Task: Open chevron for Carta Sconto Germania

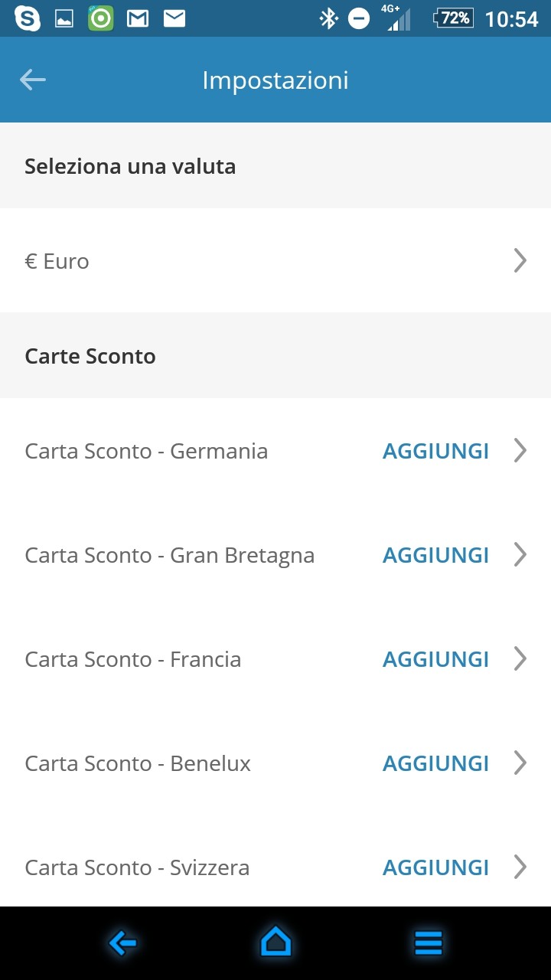Action: pos(520,451)
